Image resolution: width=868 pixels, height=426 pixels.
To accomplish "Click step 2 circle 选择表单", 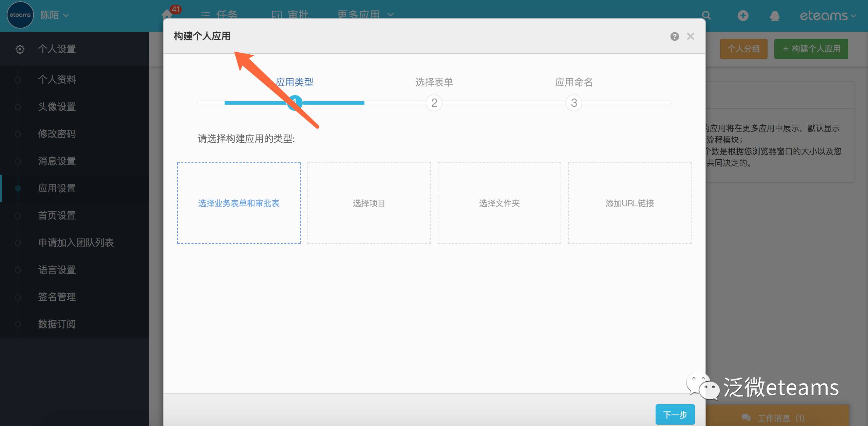I will (434, 103).
